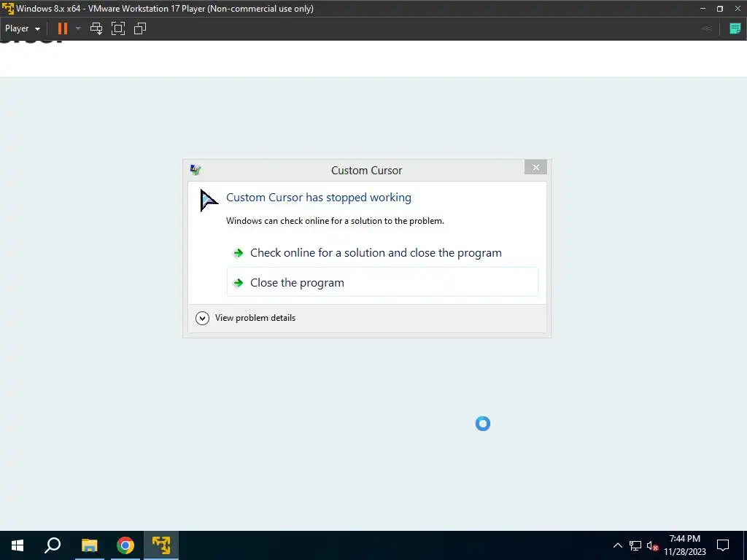Choose Close the program
This screenshot has height=560, width=747.
[382, 282]
